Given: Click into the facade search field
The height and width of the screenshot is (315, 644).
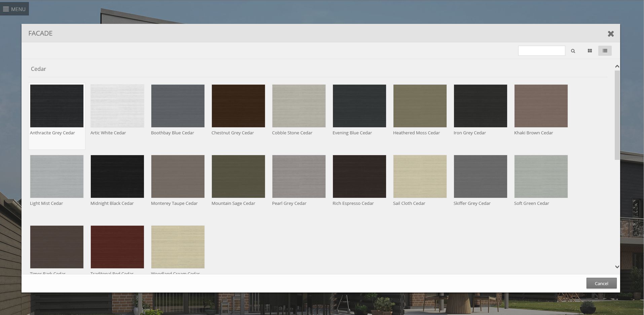Looking at the screenshot, I should (x=541, y=51).
